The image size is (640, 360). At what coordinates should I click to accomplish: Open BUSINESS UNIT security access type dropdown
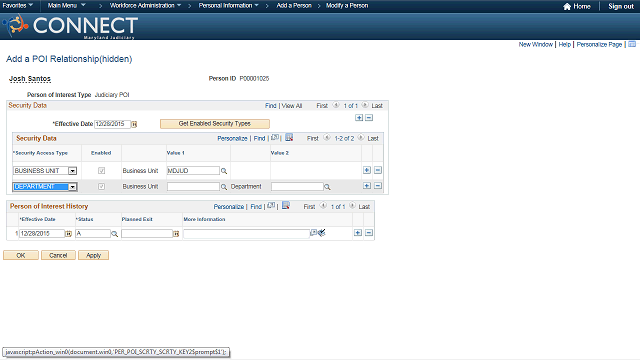click(x=72, y=171)
